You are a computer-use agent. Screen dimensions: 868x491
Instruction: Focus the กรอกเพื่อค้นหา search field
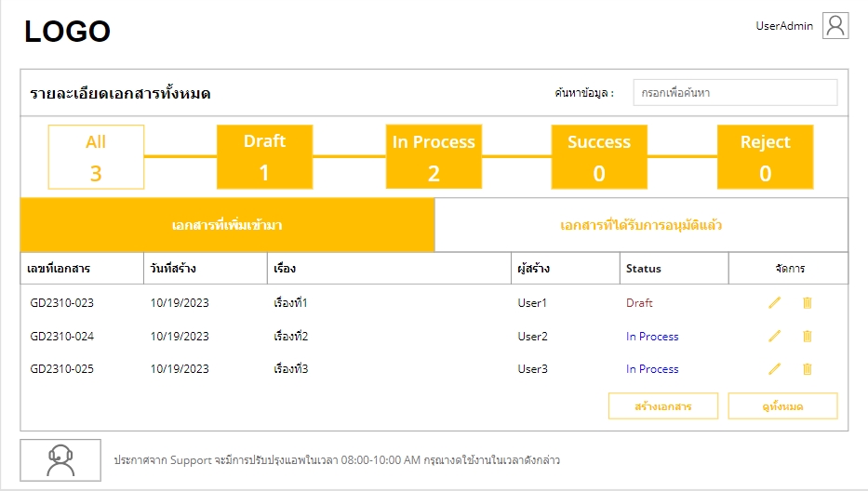coord(735,92)
